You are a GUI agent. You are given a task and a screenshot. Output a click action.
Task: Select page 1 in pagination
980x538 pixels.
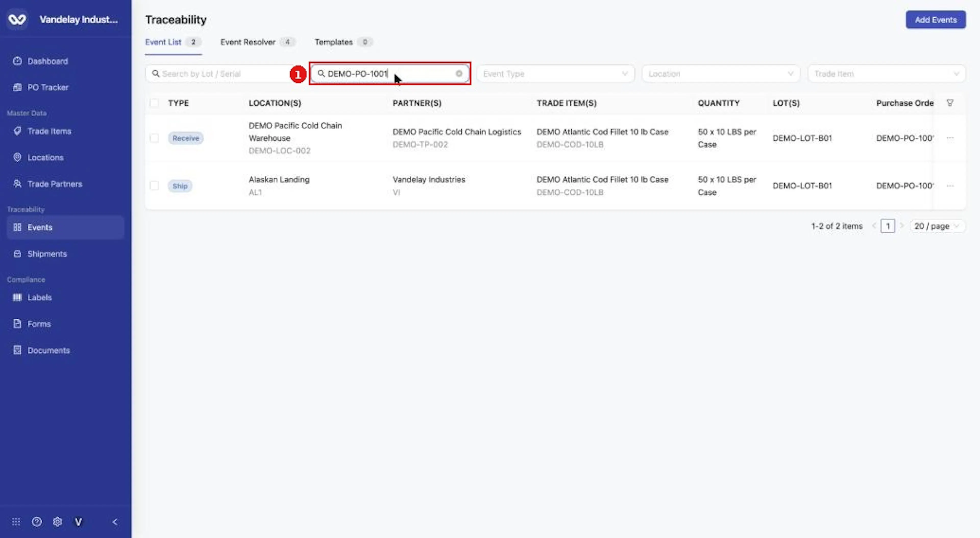point(888,226)
